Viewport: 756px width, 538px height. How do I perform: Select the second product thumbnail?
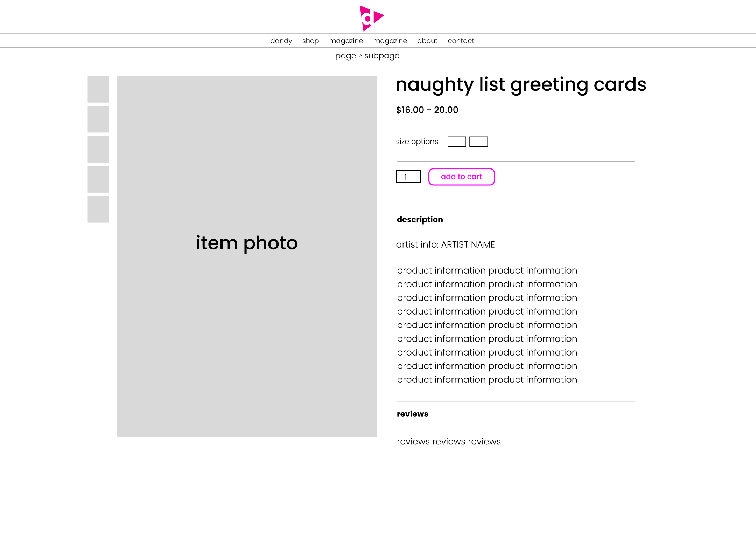coord(98,119)
